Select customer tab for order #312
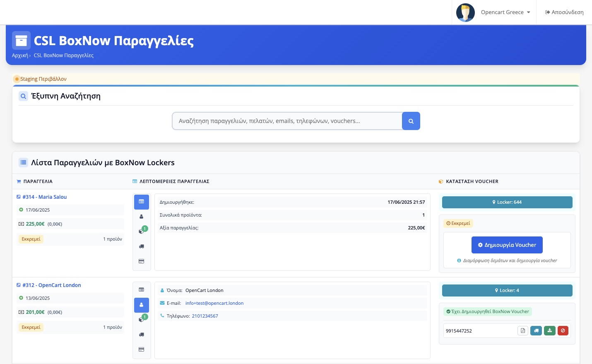This screenshot has width=592, height=364. [142, 305]
